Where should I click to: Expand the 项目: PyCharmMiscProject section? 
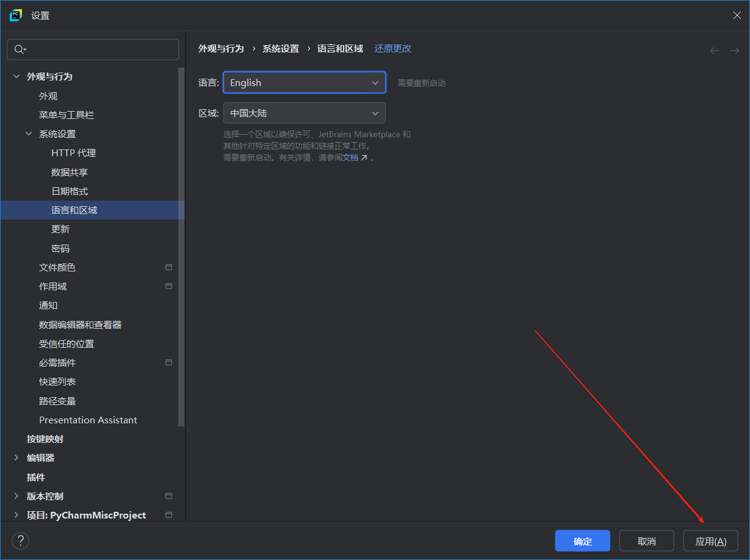pyautogui.click(x=16, y=515)
